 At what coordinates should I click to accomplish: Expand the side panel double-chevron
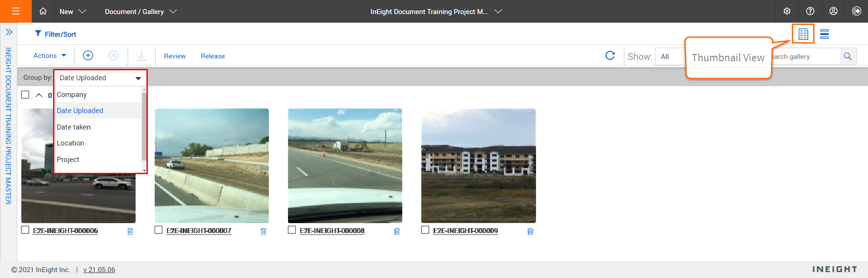coord(9,32)
